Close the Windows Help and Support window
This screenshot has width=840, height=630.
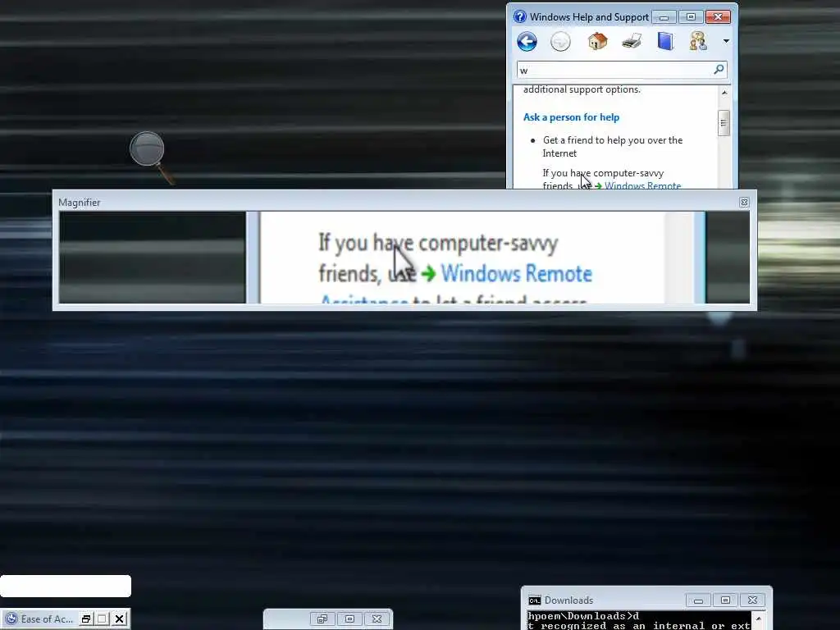pyautogui.click(x=718, y=17)
